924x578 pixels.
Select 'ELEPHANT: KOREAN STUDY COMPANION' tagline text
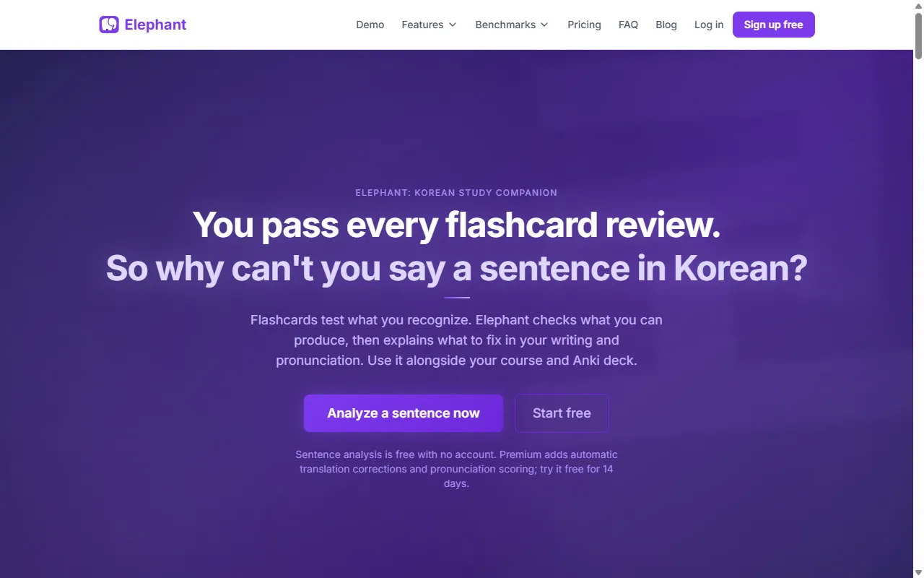[456, 193]
